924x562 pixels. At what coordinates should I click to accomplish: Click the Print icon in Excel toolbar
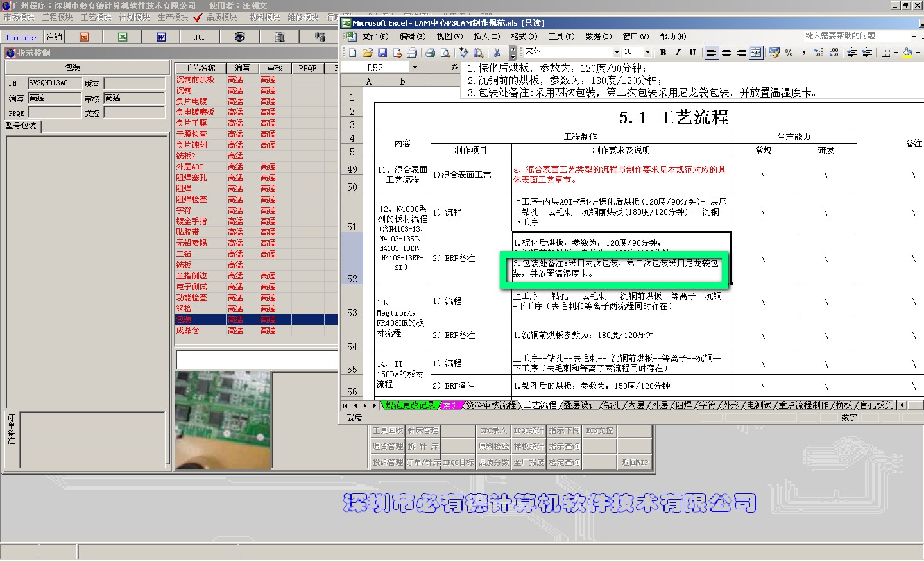(x=431, y=53)
